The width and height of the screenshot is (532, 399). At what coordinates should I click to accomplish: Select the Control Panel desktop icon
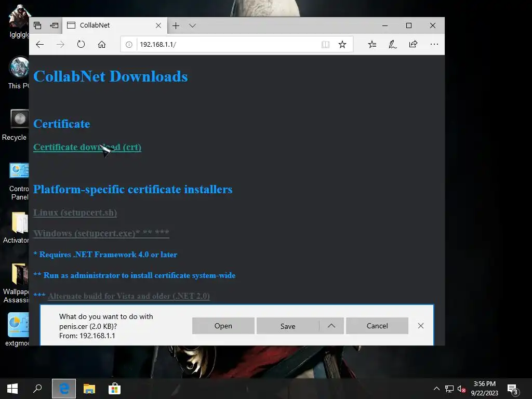pos(19,181)
